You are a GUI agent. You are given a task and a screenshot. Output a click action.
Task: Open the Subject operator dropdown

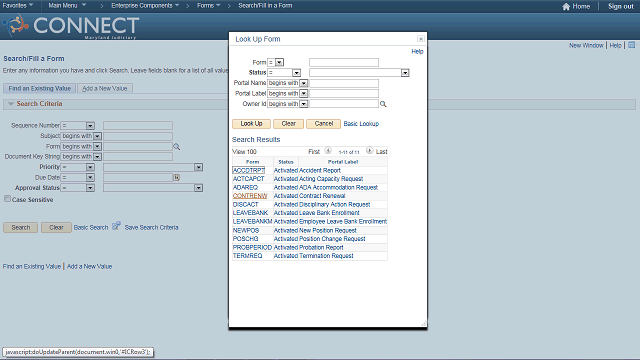97,136
